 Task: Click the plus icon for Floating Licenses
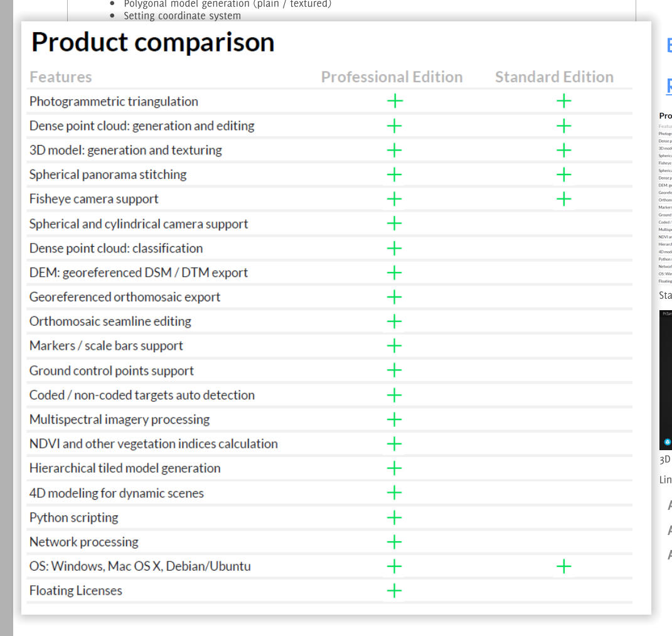(394, 591)
